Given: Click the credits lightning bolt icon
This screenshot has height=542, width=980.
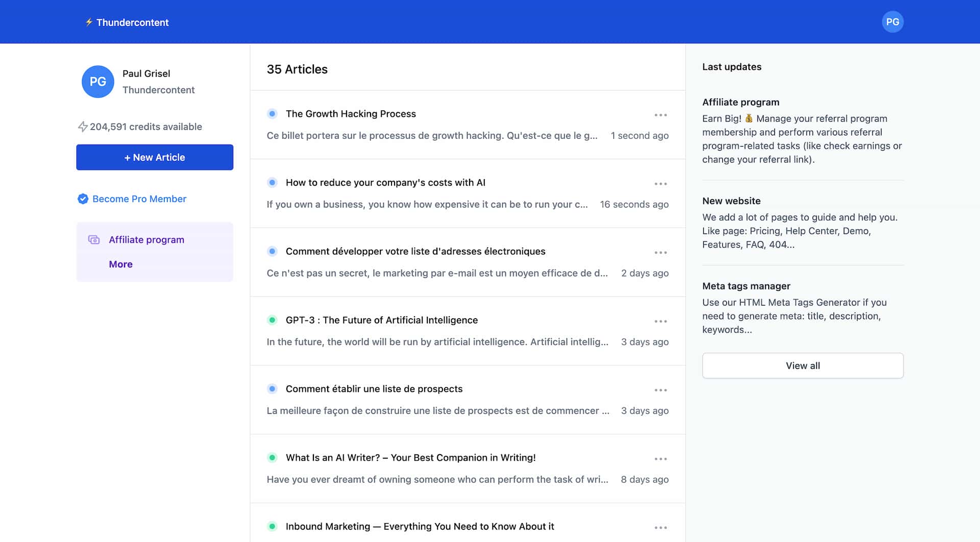Looking at the screenshot, I should 83,127.
